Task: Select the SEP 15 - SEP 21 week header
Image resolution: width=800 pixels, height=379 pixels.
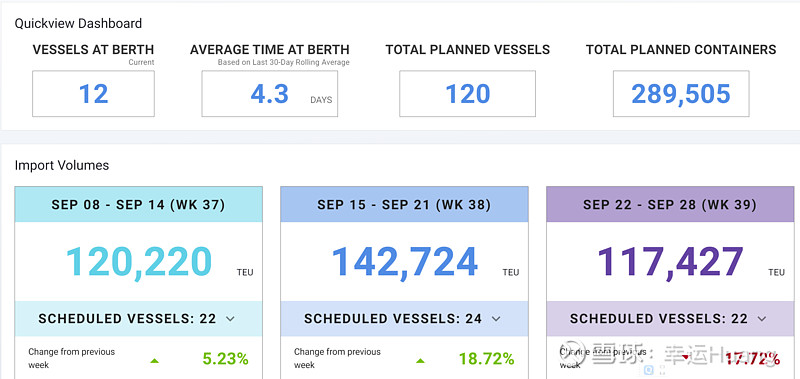Action: pyautogui.click(x=404, y=205)
